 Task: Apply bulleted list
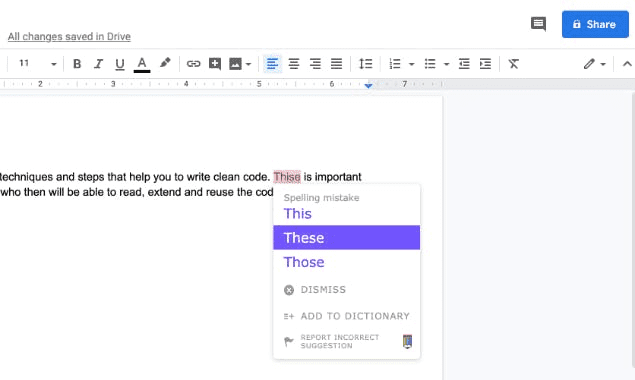coord(430,64)
